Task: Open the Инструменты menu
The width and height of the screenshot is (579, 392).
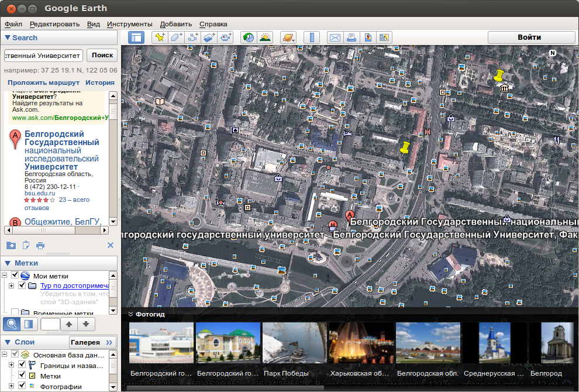Action: pyautogui.click(x=129, y=24)
